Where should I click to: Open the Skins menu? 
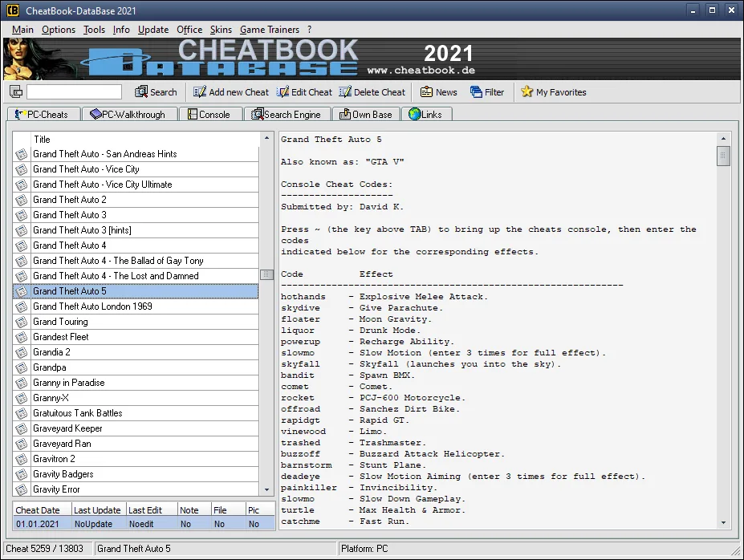(221, 30)
